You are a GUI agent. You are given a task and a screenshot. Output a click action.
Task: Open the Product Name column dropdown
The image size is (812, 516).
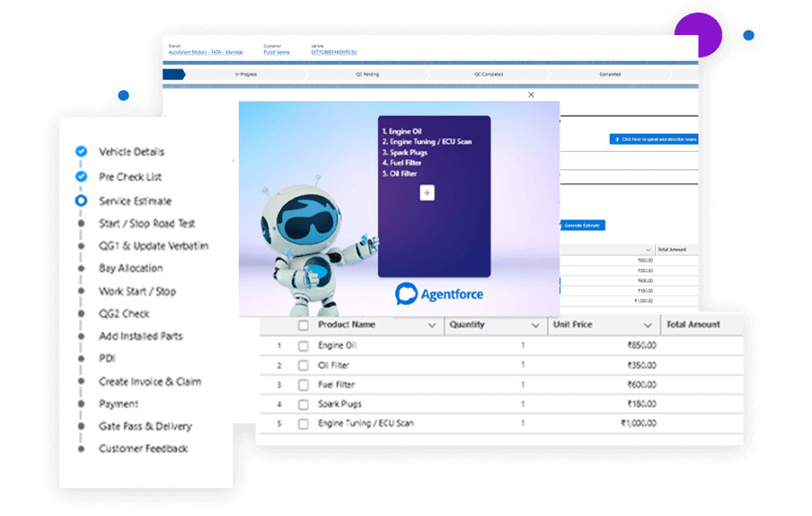(433, 325)
